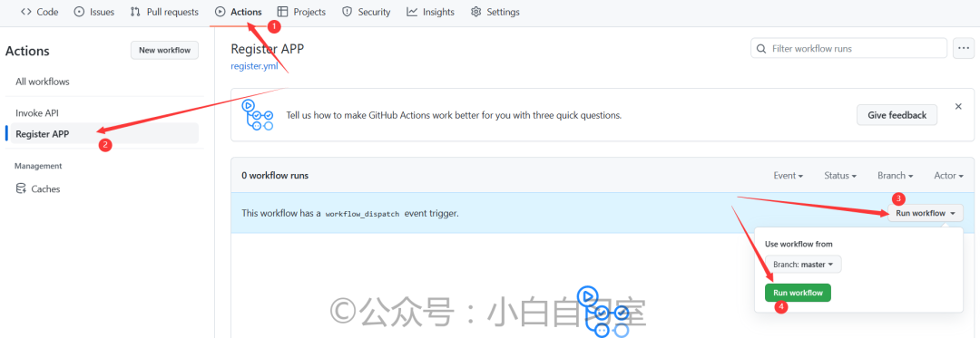
Task: Click the Issues circle icon
Action: (x=79, y=12)
